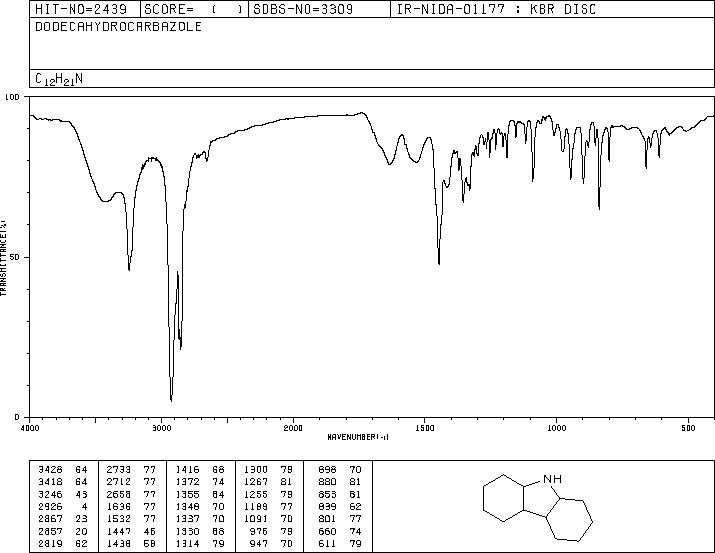Click the 100 transmittance axis label
Screen dimensions: 715x553
pos(12,97)
